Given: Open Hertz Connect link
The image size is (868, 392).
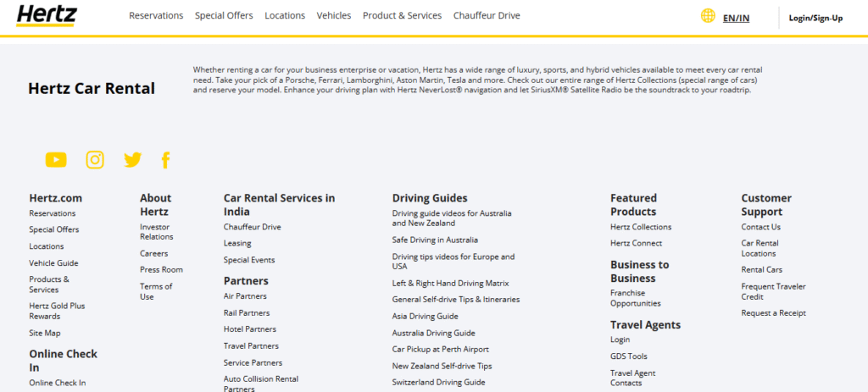Looking at the screenshot, I should coord(636,243).
